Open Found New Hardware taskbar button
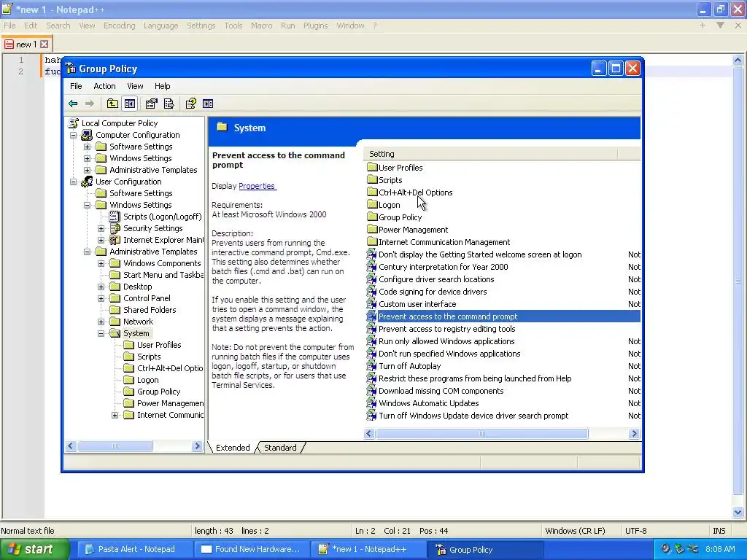The width and height of the screenshot is (747, 560). 251,549
